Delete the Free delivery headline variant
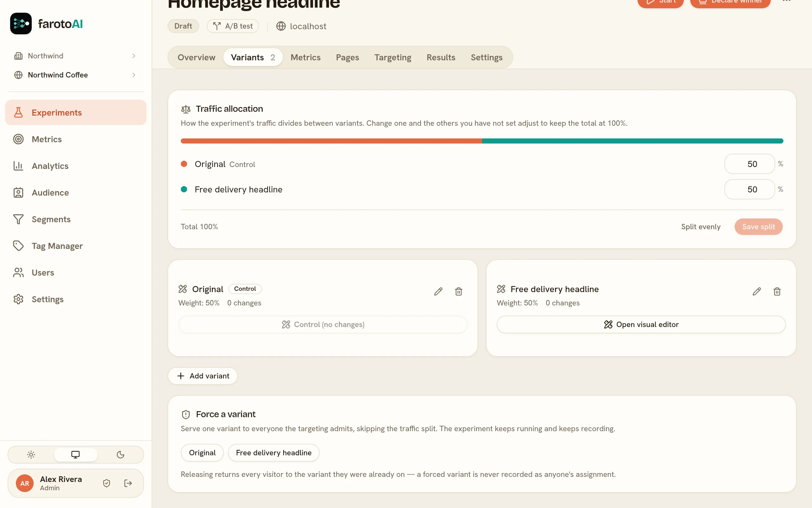The height and width of the screenshot is (508, 812). click(x=777, y=291)
